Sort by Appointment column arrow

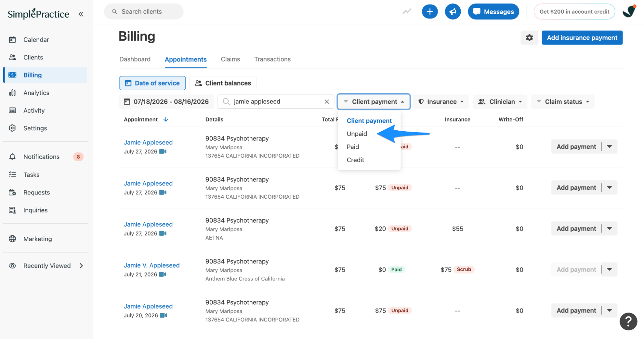[166, 119]
